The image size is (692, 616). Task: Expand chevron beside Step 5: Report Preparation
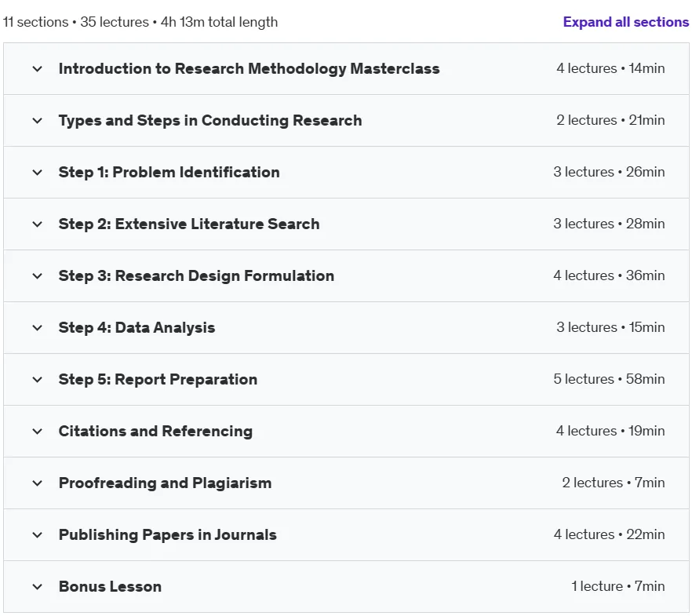(x=38, y=380)
